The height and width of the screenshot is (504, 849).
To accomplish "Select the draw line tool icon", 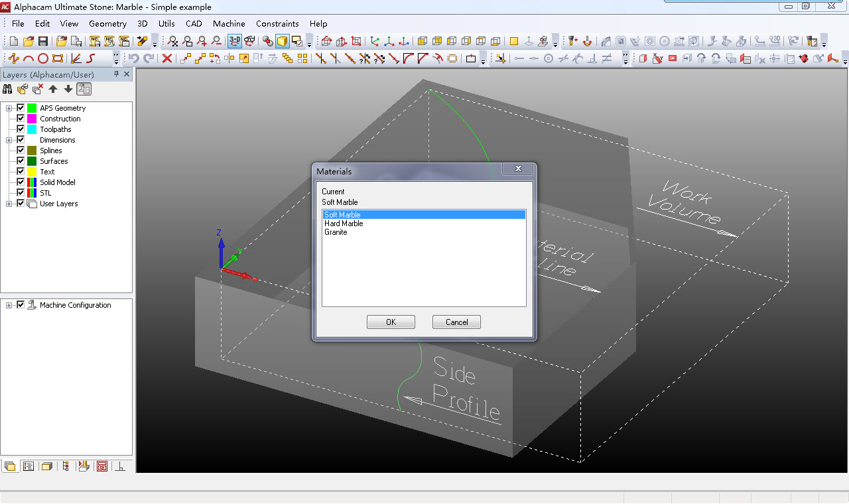I will tap(14, 58).
